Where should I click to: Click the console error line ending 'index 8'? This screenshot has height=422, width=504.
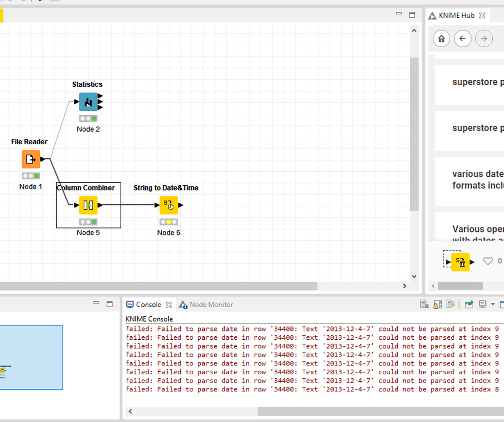(x=312, y=389)
